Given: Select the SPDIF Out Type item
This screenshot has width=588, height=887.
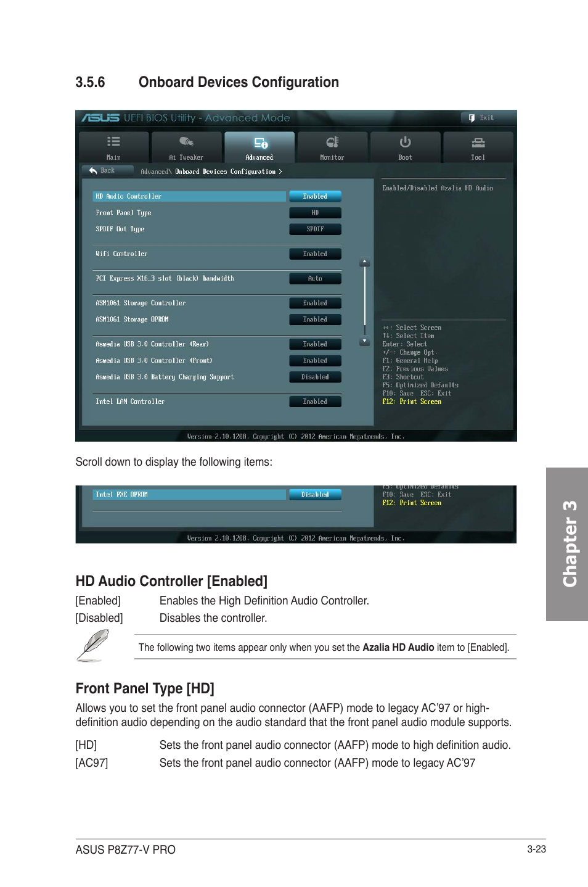Looking at the screenshot, I should (x=120, y=229).
